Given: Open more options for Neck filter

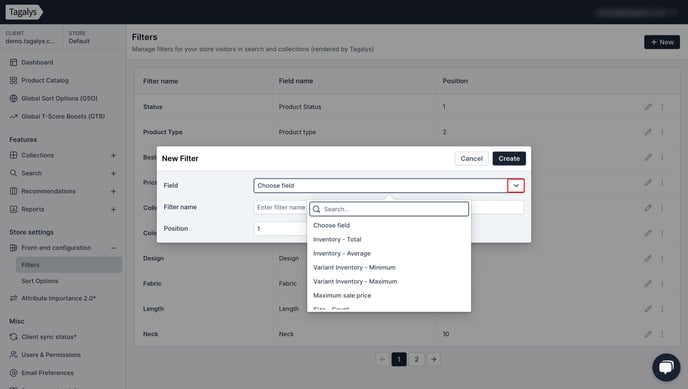Looking at the screenshot, I should pos(662,334).
